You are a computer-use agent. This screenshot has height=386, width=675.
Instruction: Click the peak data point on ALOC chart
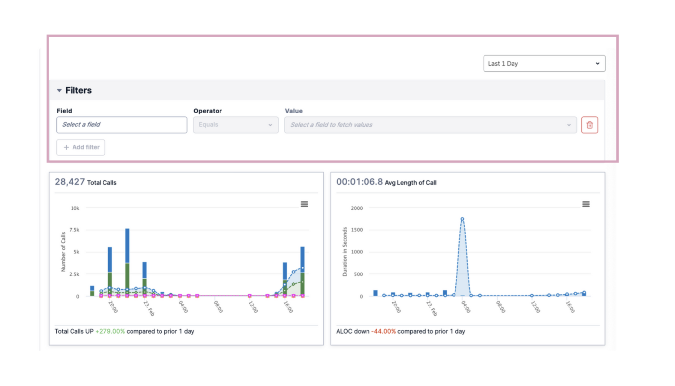[x=462, y=219]
